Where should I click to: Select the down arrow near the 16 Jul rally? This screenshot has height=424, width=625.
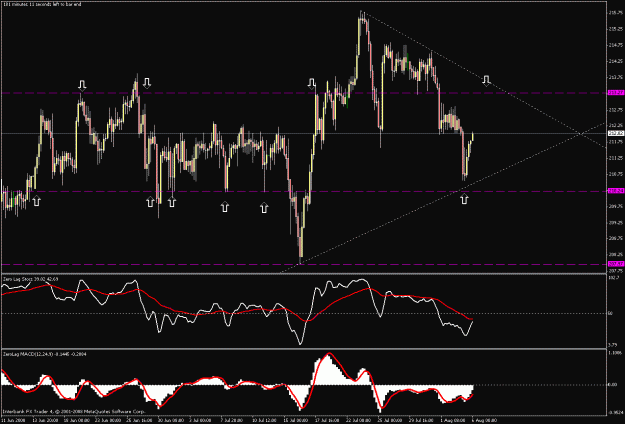tap(312, 83)
